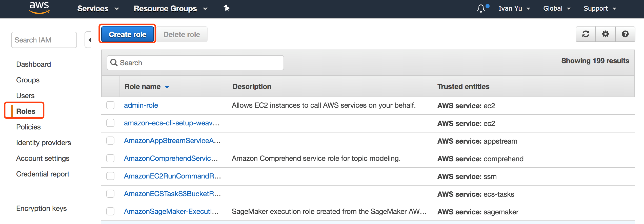The width and height of the screenshot is (644, 224).
Task: Open the AmazonAppStreamServiceA… role link
Action: tap(172, 141)
